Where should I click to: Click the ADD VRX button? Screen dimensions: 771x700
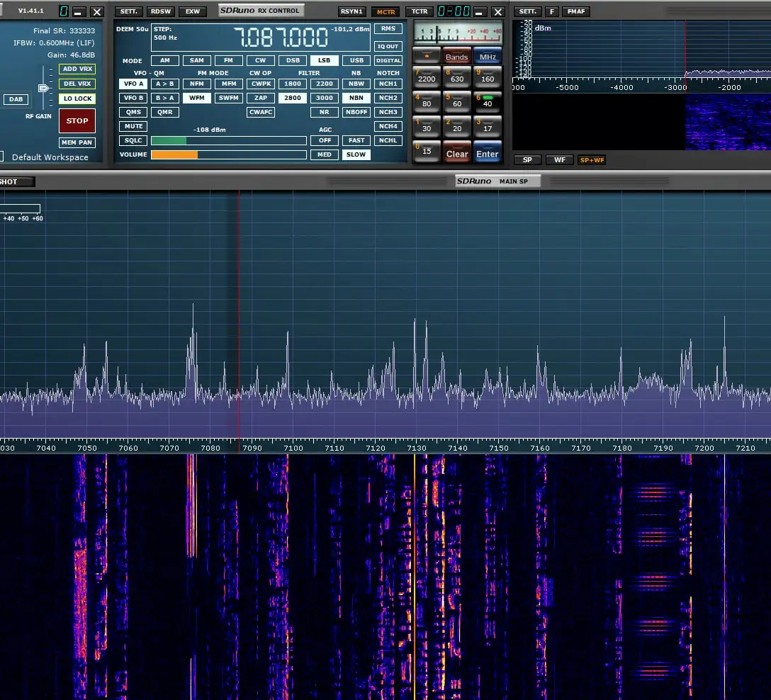click(77, 69)
